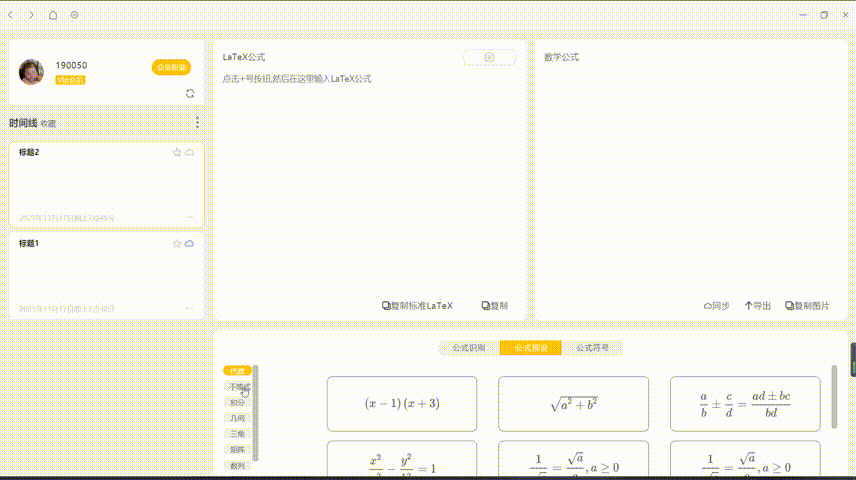Click the 复制 button in LaTeX panel
The height and width of the screenshot is (480, 856).
click(495, 306)
